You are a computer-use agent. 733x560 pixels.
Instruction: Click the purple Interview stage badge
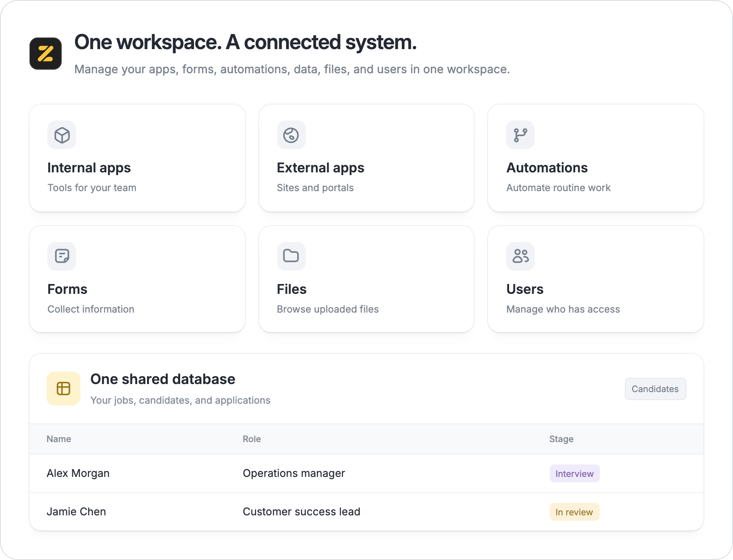[574, 474]
